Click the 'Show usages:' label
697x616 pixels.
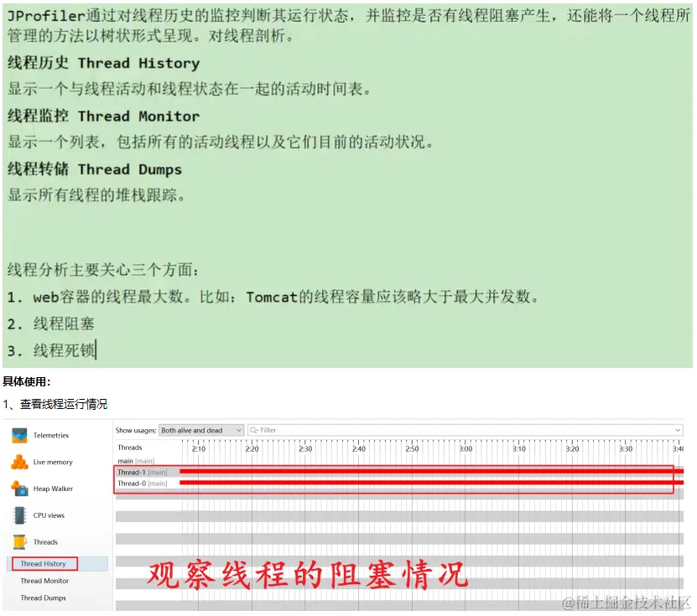coord(136,430)
